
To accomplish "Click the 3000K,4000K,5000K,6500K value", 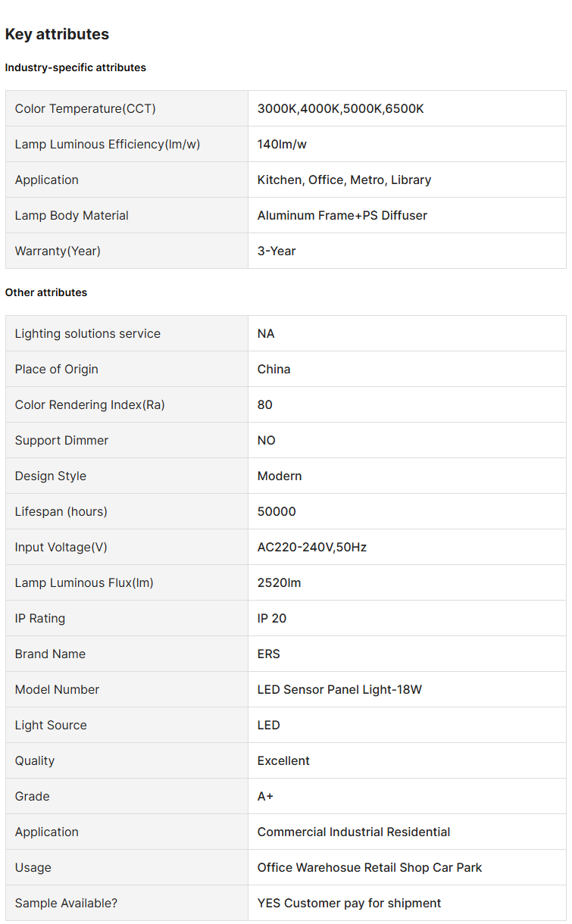I will coord(340,108).
